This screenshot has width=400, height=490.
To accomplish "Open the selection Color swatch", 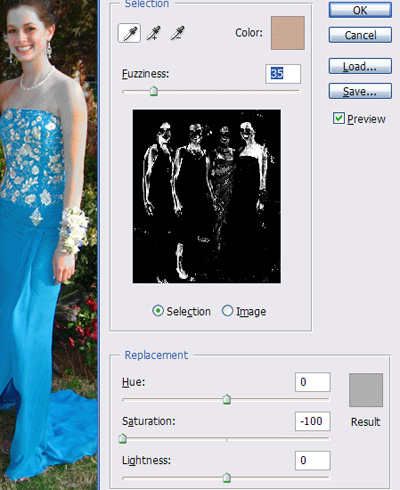I will [288, 33].
